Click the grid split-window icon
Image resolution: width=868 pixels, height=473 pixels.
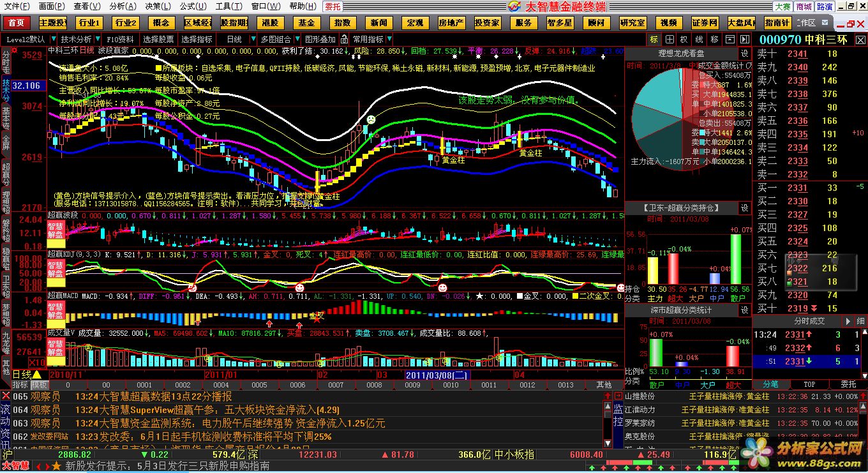point(670,39)
